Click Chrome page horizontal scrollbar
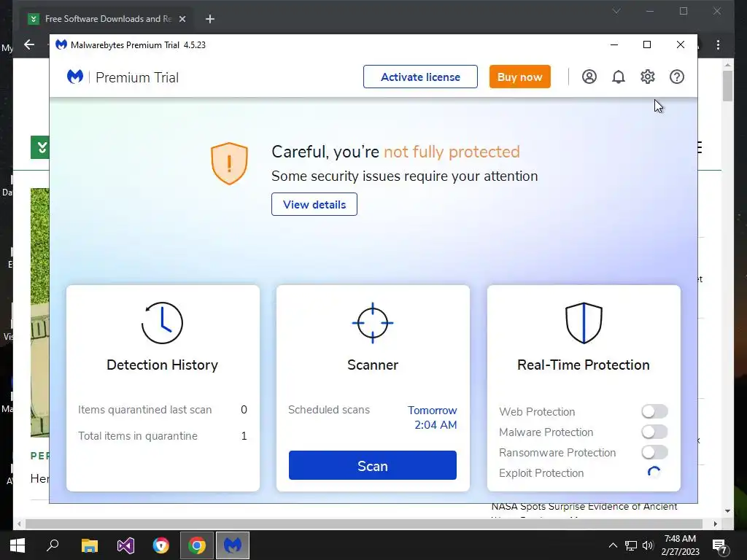747x560 pixels. [x=365, y=524]
